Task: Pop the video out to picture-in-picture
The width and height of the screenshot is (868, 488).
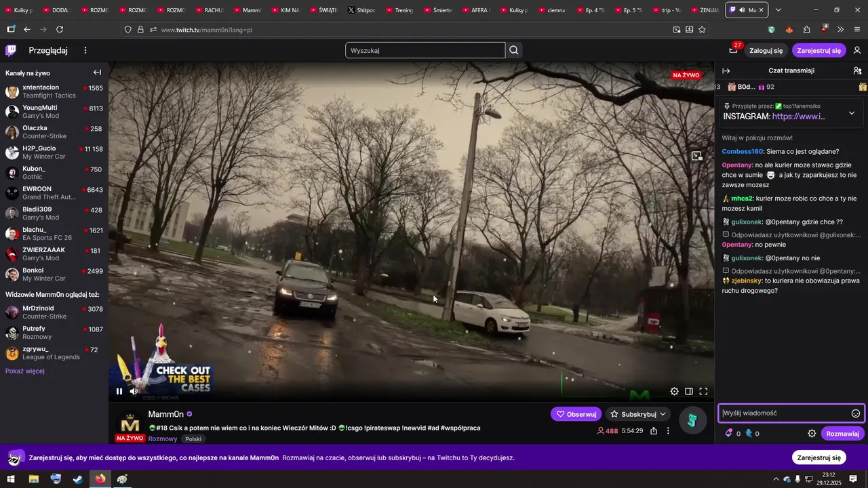Action: (x=696, y=156)
